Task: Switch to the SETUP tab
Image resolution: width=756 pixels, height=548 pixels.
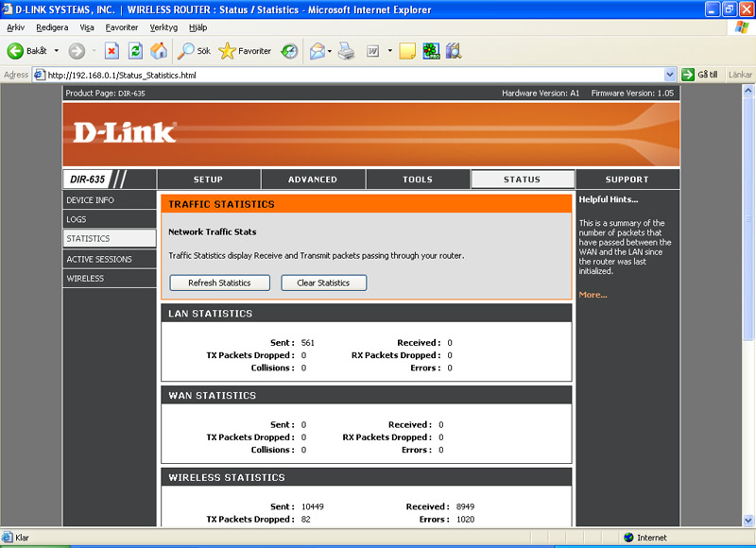Action: [208, 180]
